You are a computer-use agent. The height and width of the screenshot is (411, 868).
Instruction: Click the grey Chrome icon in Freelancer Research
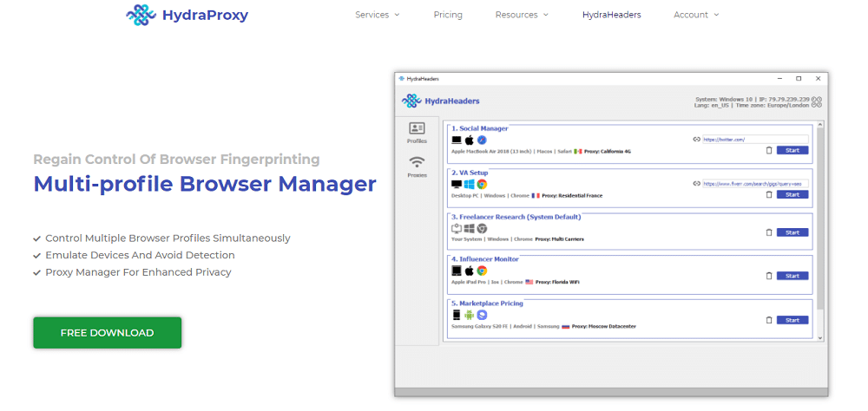[x=482, y=228]
